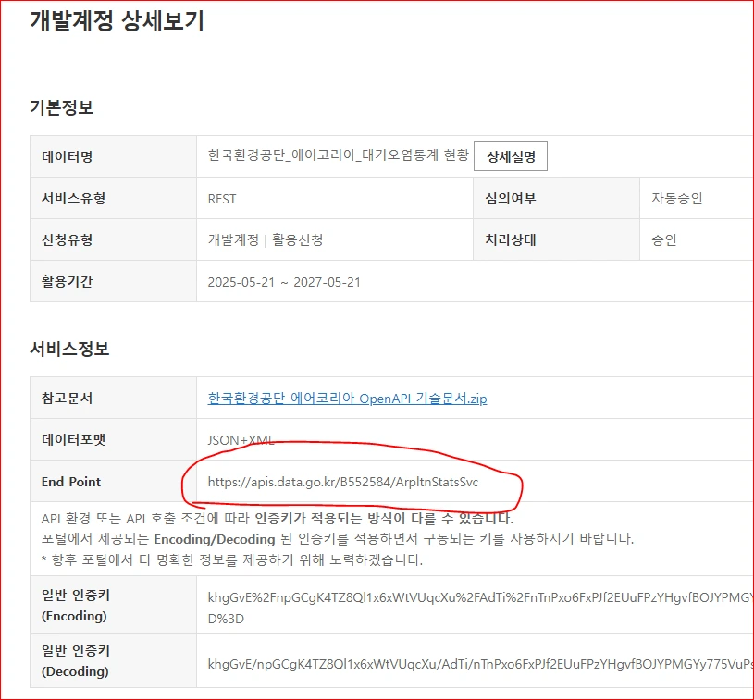
Task: Select the End Point URL text
Action: pos(343,482)
